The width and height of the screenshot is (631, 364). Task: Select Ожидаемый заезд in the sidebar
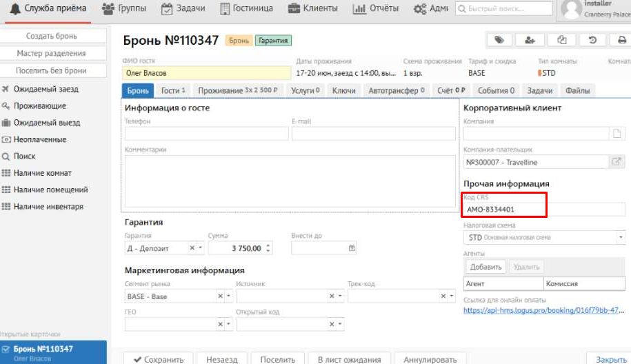click(46, 89)
